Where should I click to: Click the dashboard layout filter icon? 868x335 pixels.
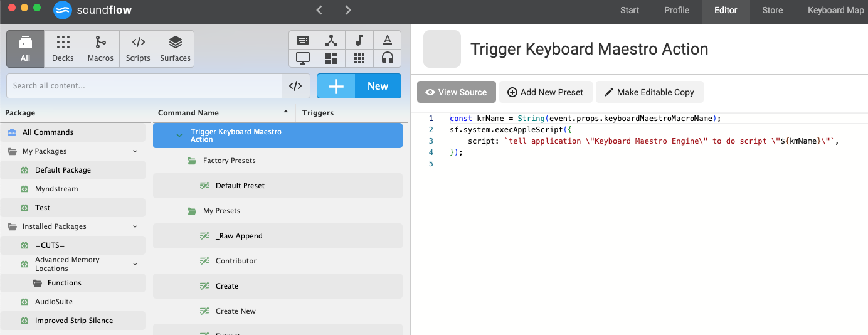coord(331,58)
